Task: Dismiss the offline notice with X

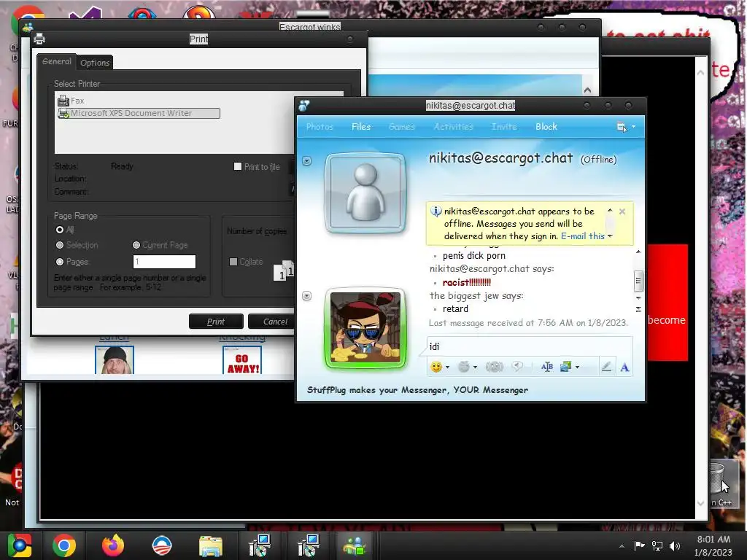Action: (622, 211)
